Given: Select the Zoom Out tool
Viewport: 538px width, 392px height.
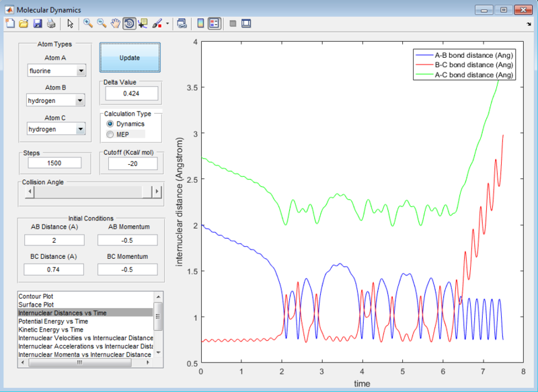Looking at the screenshot, I should [x=102, y=24].
